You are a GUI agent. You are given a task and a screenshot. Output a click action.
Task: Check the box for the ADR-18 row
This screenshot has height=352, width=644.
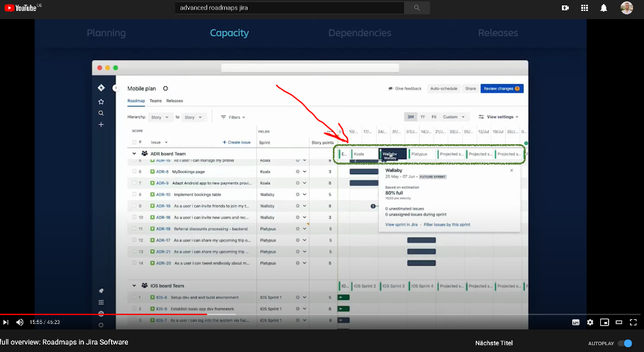click(x=134, y=229)
